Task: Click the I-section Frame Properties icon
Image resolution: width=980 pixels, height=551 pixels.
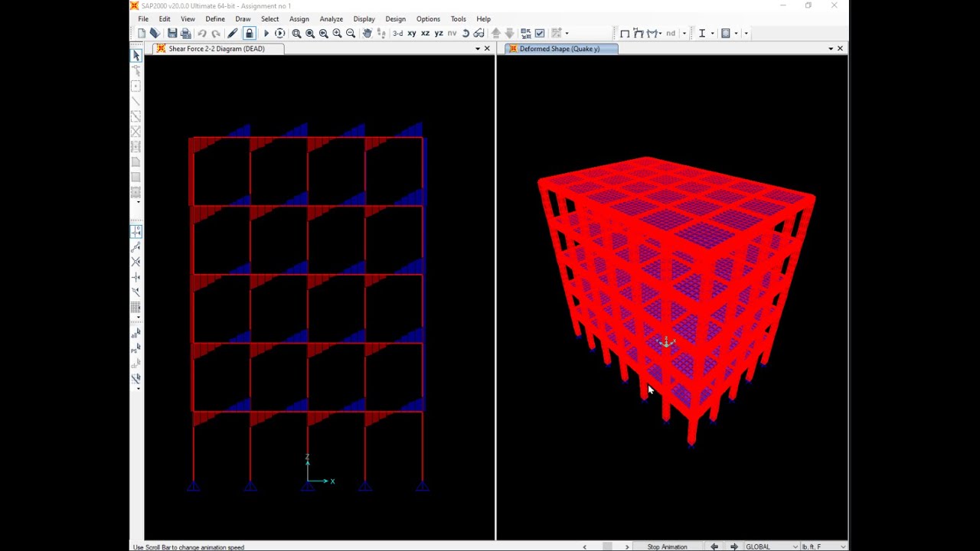Action: [x=701, y=33]
